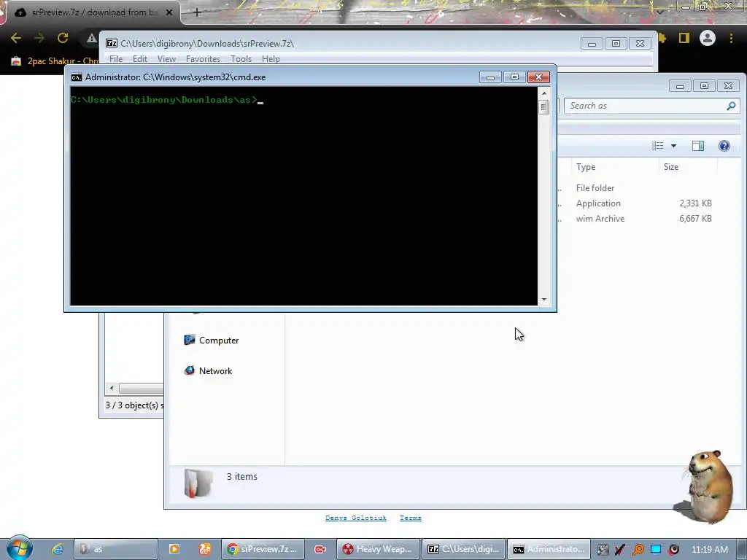Open Tools menu in 7-Zip
This screenshot has width=747, height=560.
241,58
